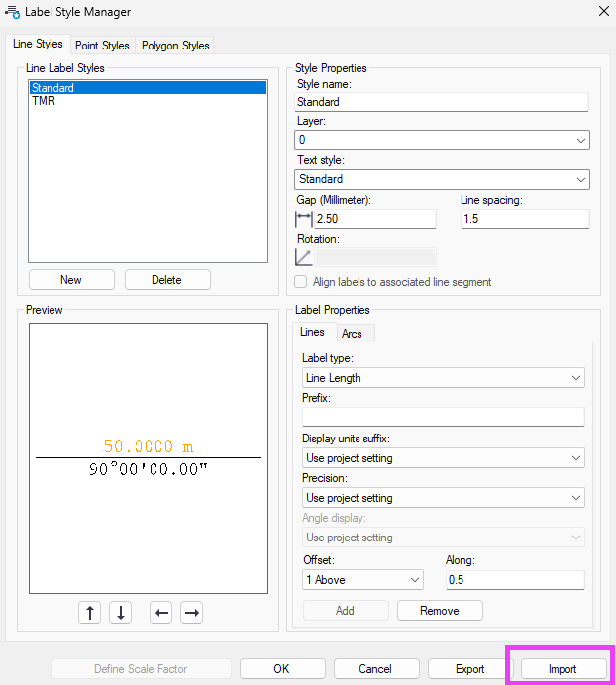Close the Label Style Manager dialog
The height and width of the screenshot is (685, 616).
coord(604,11)
